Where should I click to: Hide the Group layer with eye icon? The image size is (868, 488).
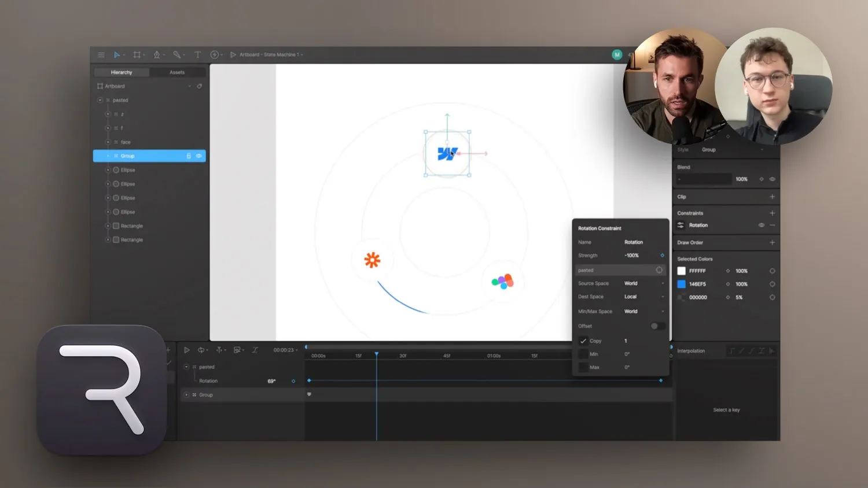198,156
